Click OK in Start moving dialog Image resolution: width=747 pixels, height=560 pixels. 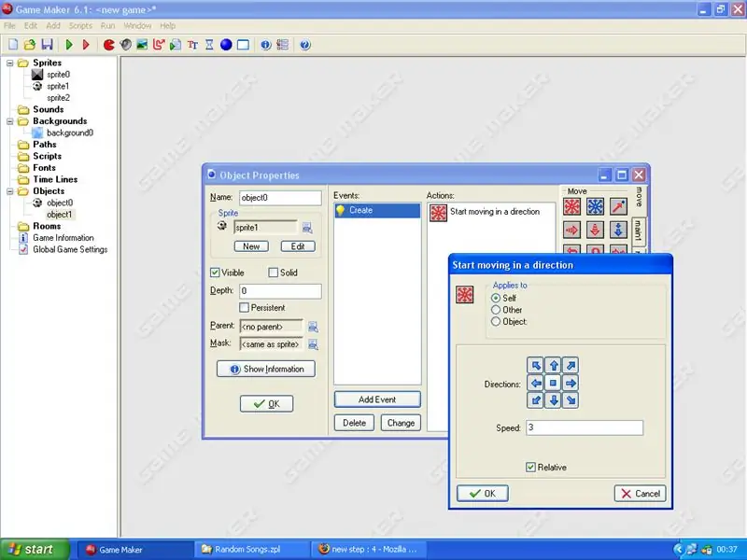(483, 494)
